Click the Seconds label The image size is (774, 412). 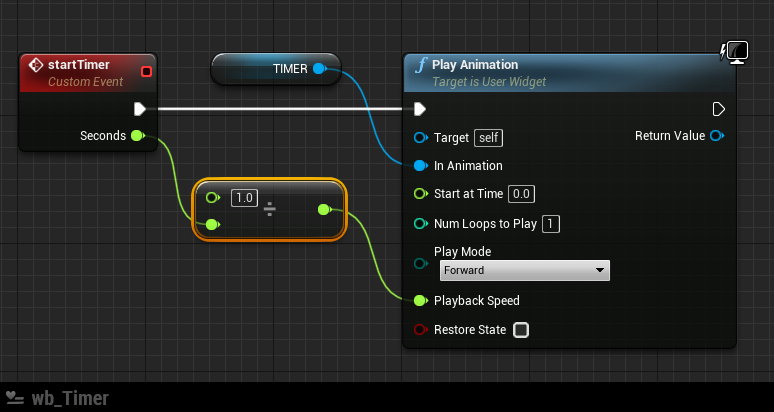[103, 136]
